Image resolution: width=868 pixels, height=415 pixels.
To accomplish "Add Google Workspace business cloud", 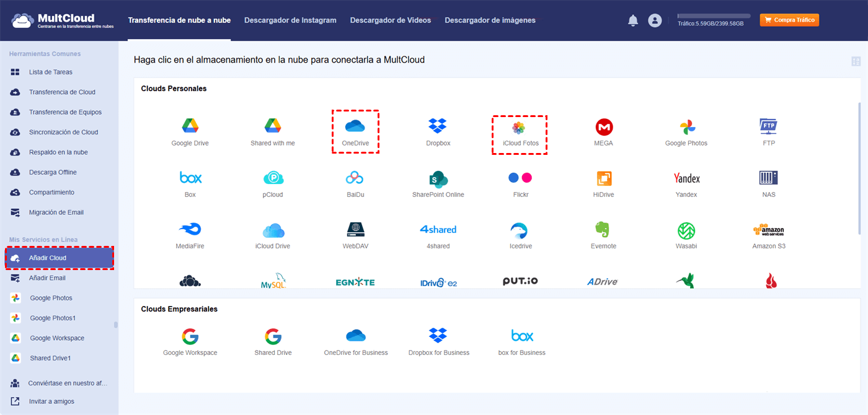I will [190, 336].
